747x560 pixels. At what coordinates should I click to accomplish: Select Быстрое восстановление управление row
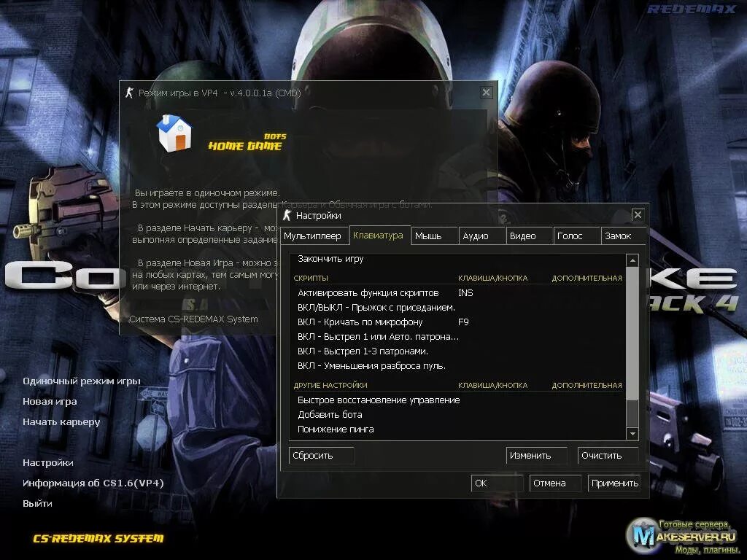458,400
